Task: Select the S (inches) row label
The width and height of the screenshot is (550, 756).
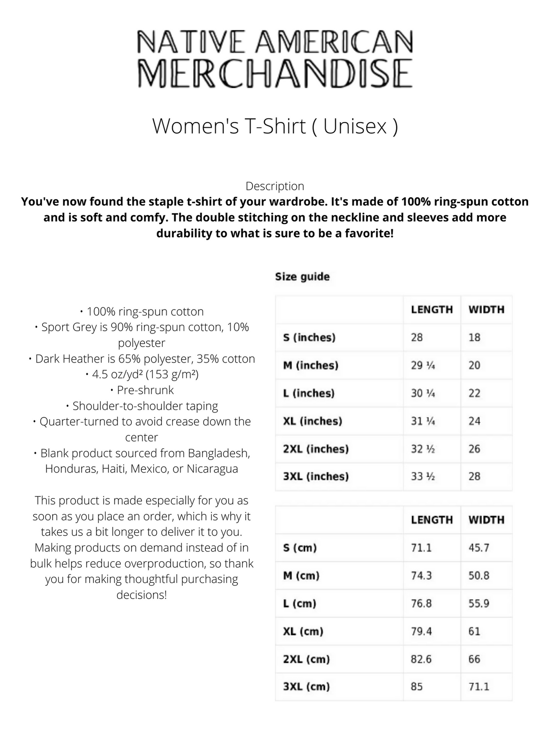Action: coord(309,338)
